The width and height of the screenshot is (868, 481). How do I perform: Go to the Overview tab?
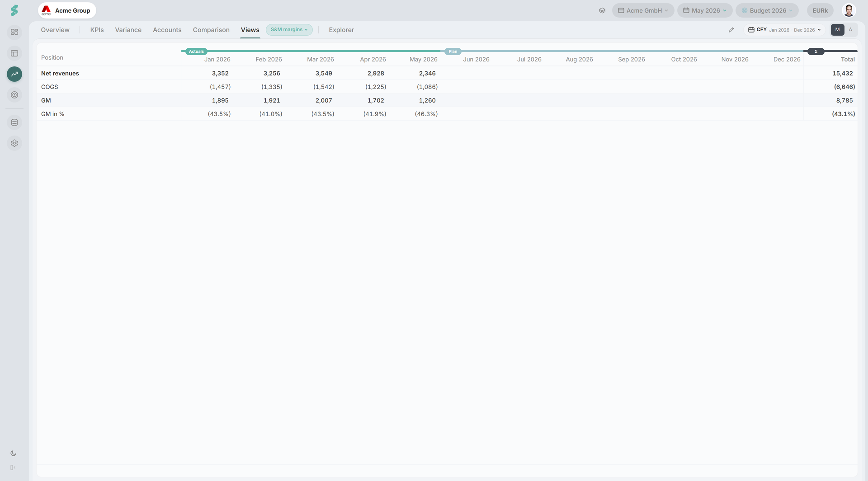point(55,30)
